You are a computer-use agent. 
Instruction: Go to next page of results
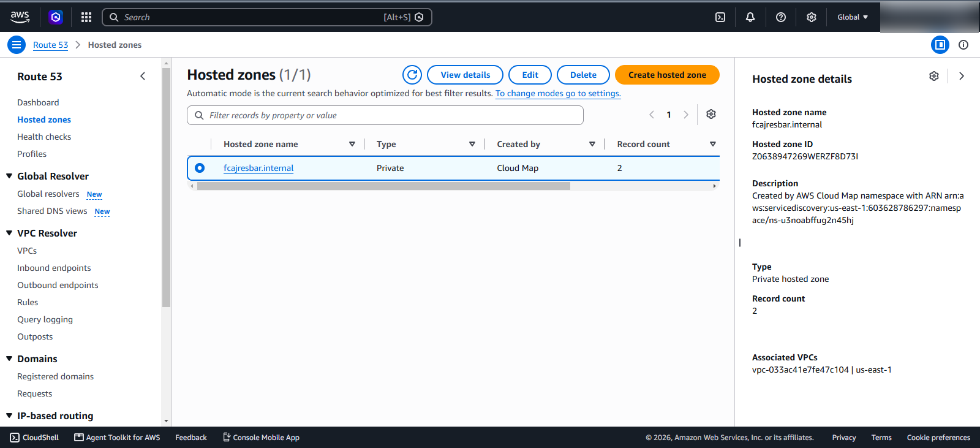pyautogui.click(x=686, y=115)
